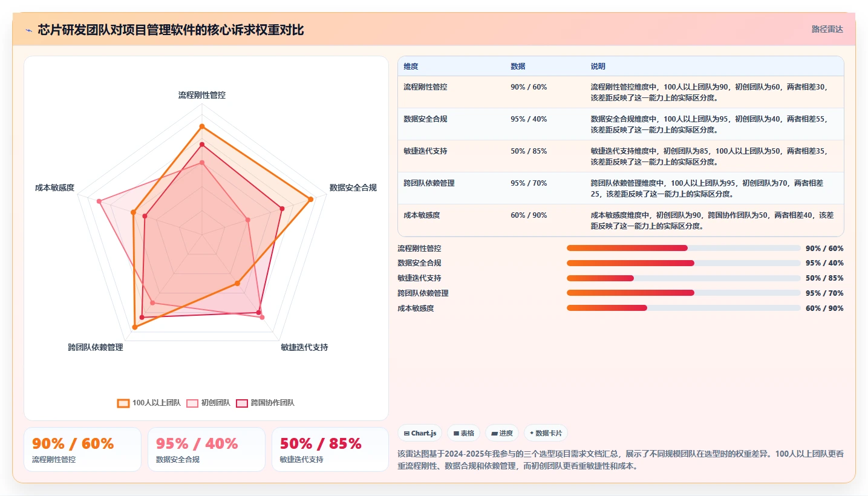The image size is (868, 496).
Task: Click the 数据安全合规 radar axis label
Action: tap(353, 188)
